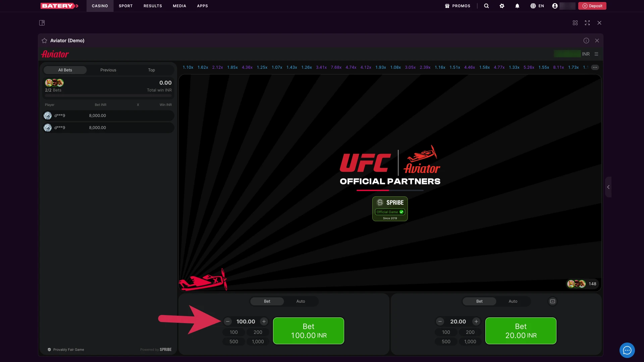This screenshot has height=362, width=644.
Task: Go to Casino section
Action: point(100,6)
